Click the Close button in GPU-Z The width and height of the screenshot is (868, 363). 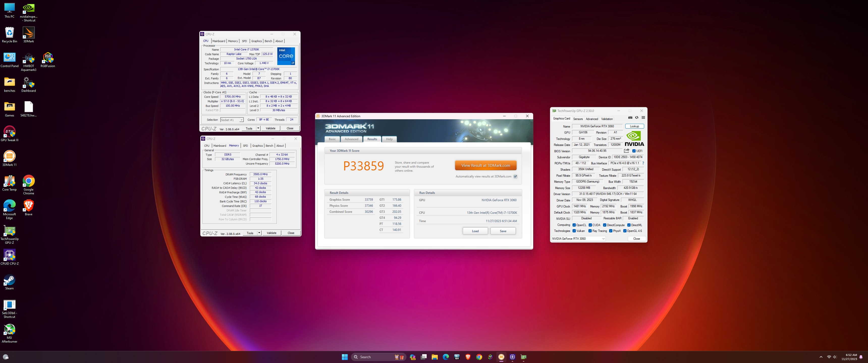[x=637, y=239]
